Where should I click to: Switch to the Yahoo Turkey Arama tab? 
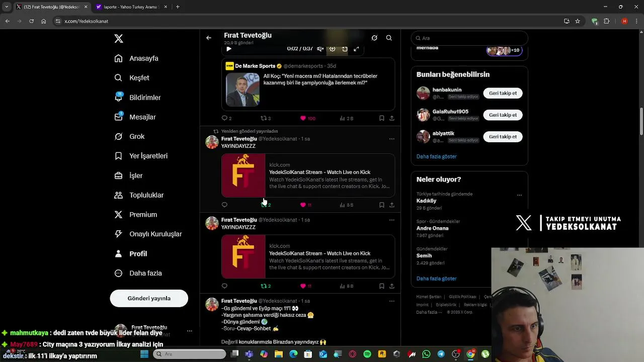click(130, 7)
